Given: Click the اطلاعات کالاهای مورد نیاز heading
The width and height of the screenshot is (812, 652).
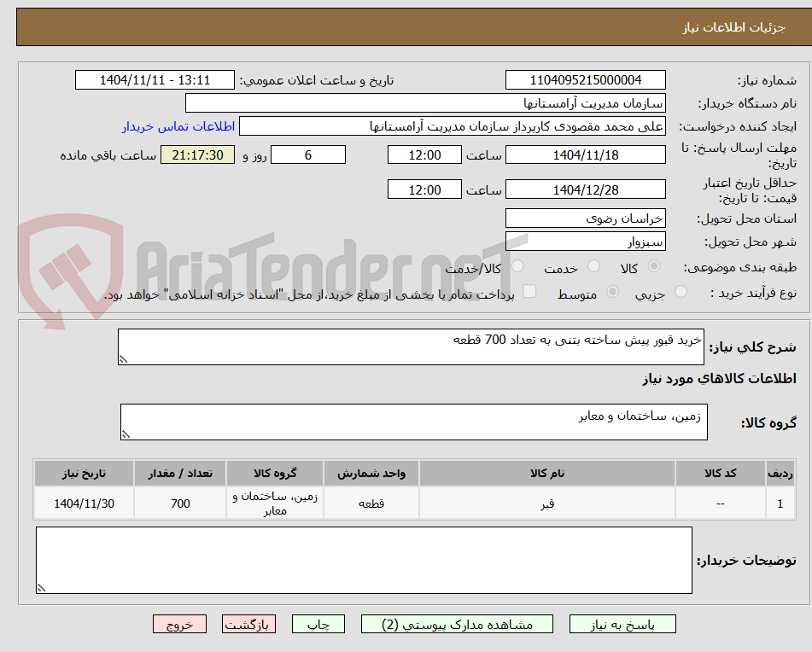Looking at the screenshot, I should point(719,379).
